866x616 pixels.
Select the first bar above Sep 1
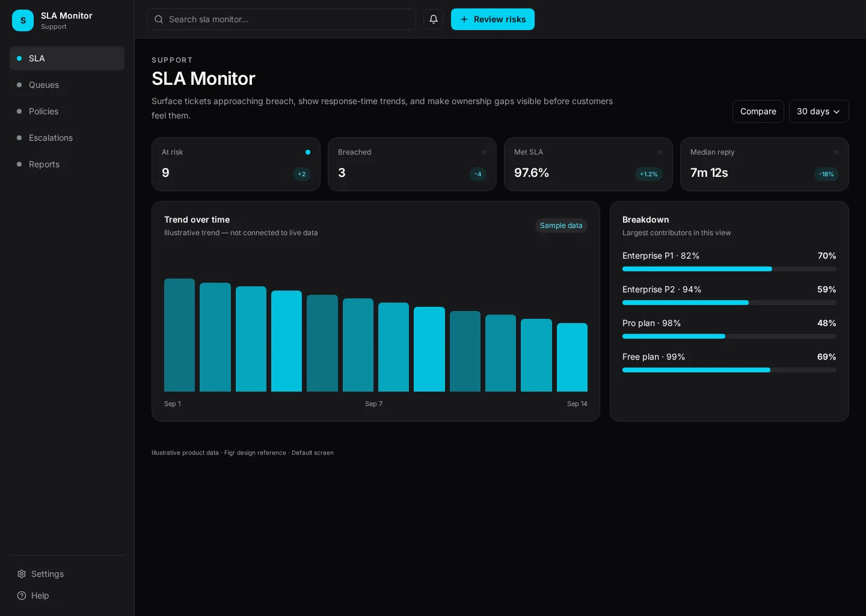pyautogui.click(x=179, y=335)
